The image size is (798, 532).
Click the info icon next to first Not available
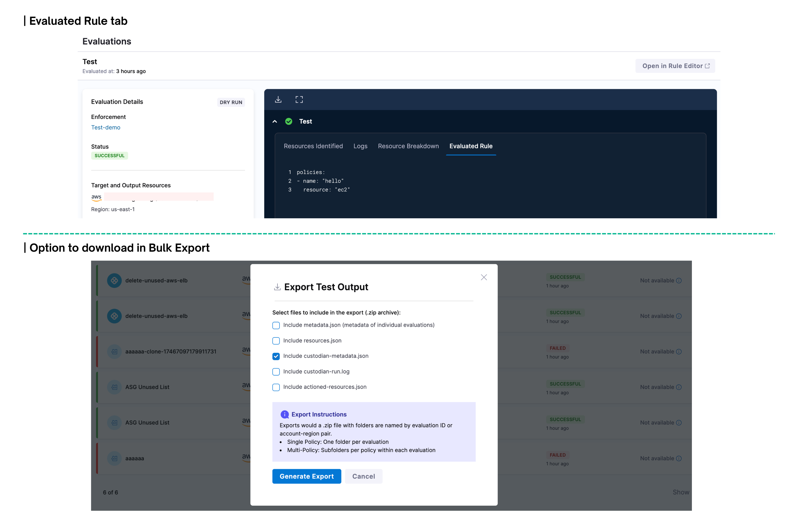pyautogui.click(x=679, y=281)
